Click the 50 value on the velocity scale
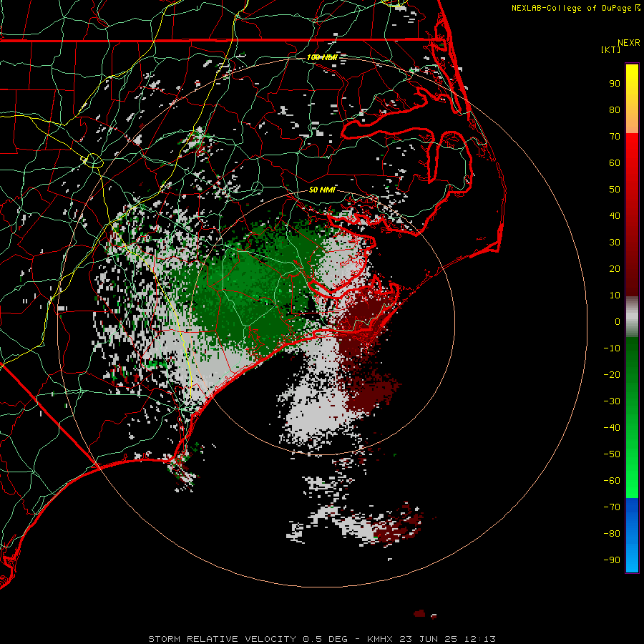Image resolution: width=644 pixels, height=644 pixels. 615,190
